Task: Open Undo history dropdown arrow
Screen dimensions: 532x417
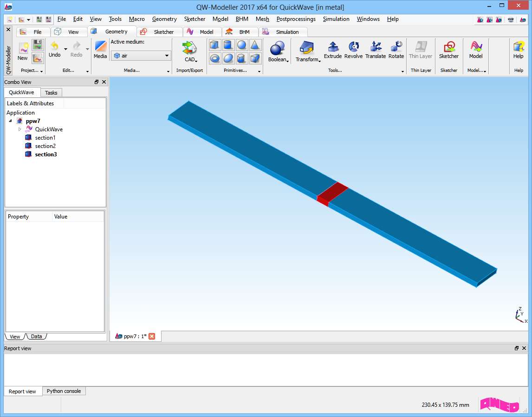Action: 65,49
